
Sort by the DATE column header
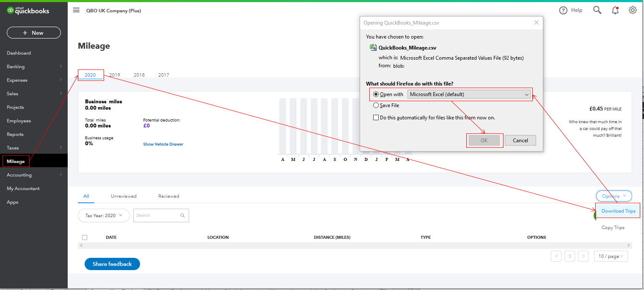coord(111,238)
